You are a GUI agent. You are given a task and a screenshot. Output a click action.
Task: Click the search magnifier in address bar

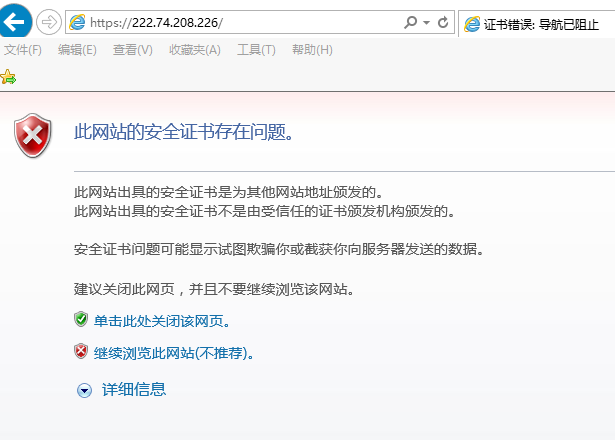point(410,22)
